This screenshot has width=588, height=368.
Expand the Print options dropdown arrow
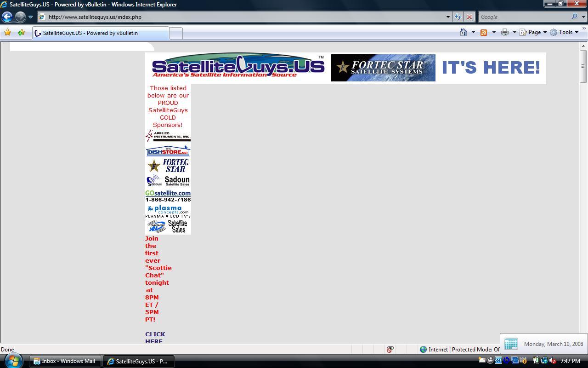click(514, 32)
